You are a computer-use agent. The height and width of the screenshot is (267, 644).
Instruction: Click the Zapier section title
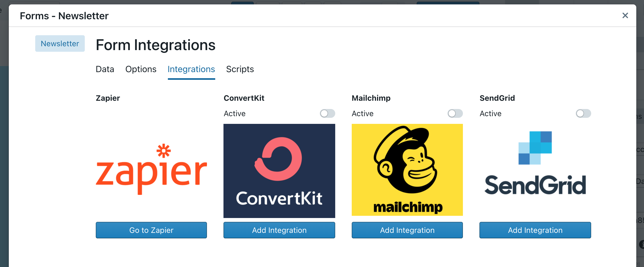pyautogui.click(x=108, y=98)
